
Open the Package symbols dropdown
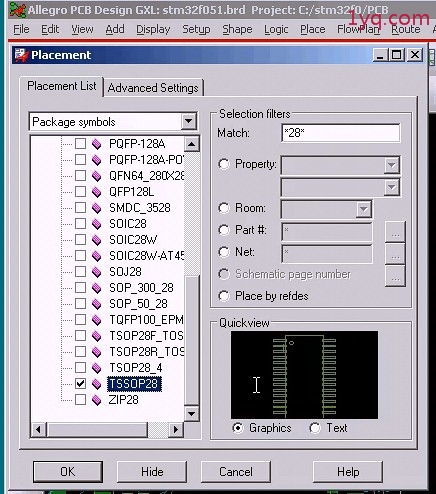point(189,121)
